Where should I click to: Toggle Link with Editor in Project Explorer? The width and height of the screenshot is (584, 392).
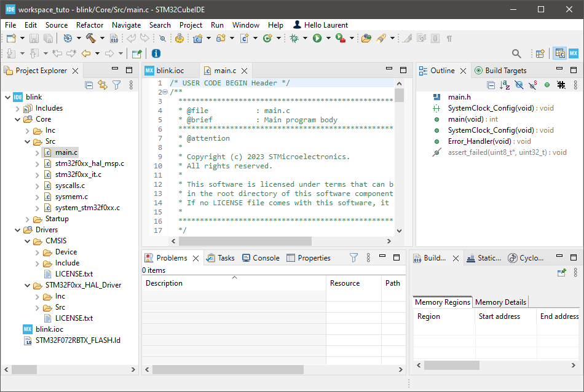[103, 85]
